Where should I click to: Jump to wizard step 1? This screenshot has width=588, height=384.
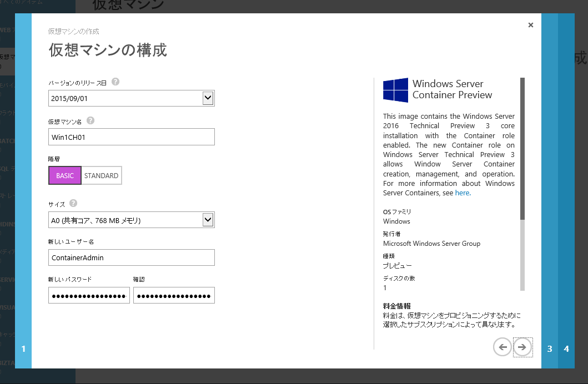pos(23,349)
